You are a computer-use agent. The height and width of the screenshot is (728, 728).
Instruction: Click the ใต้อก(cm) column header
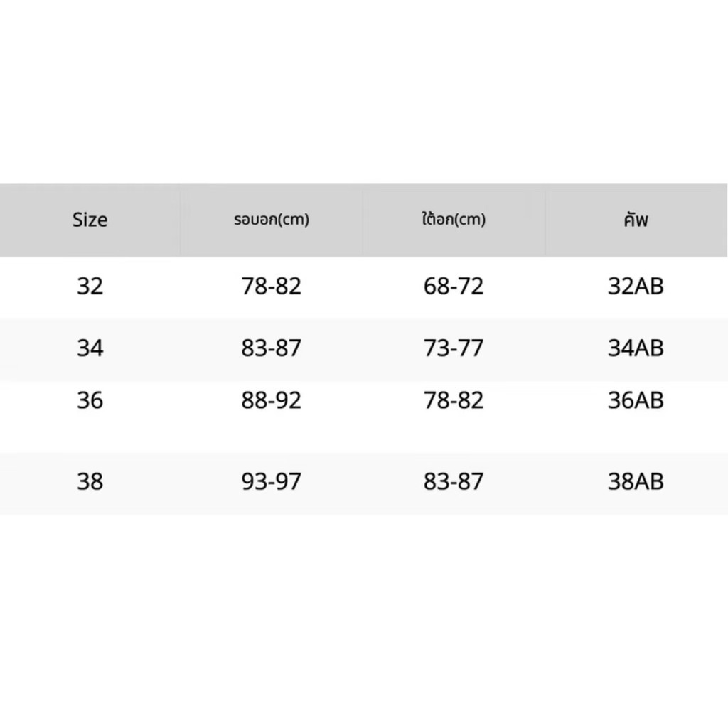[454, 218]
